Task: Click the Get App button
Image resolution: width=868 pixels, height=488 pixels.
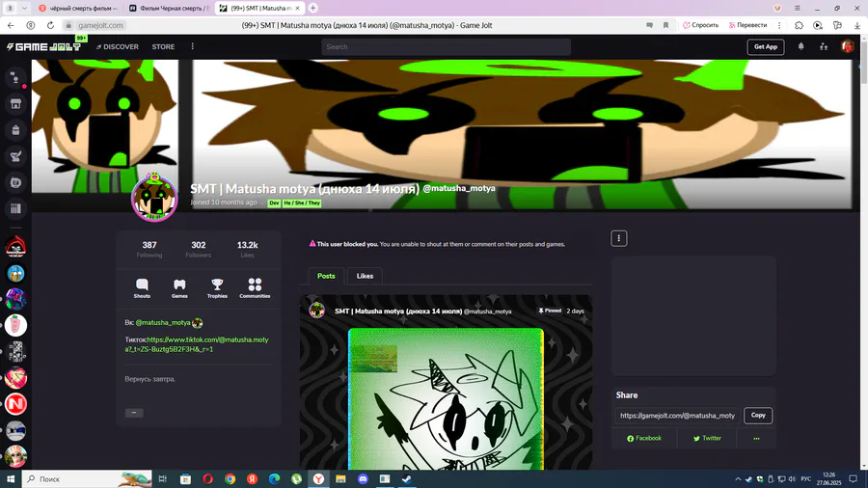Action: pyautogui.click(x=766, y=47)
